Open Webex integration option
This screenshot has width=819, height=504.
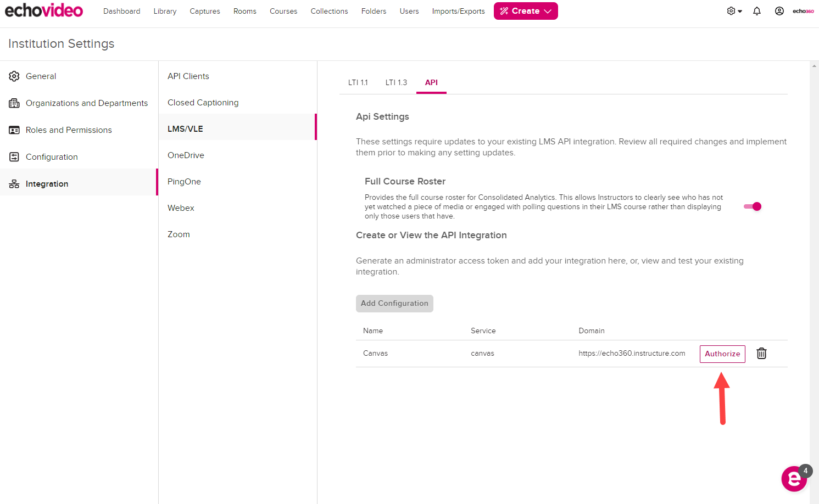point(238,208)
